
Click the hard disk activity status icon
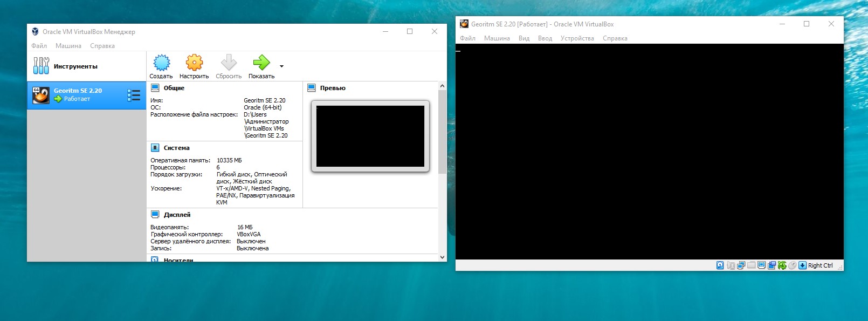720,265
